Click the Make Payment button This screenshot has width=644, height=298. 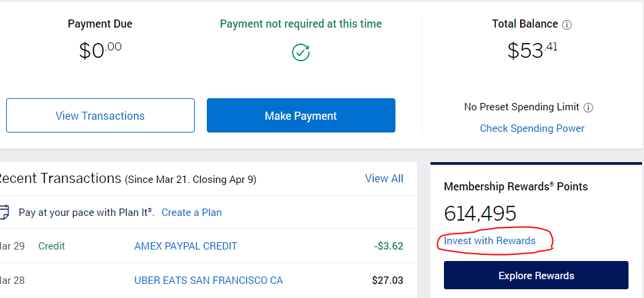click(x=301, y=115)
